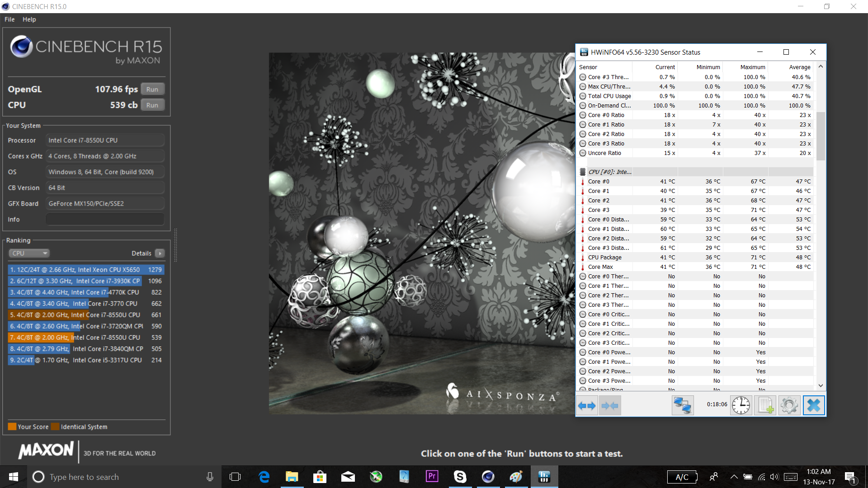This screenshot has height=488, width=868.
Task: Open Adobe Premiere Pro taskbar icon
Action: coord(432,476)
